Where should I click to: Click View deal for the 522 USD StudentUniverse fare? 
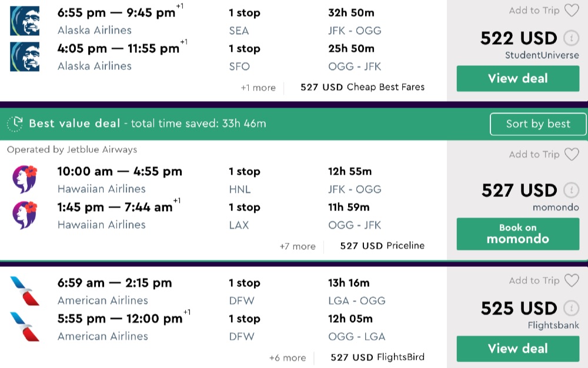(x=517, y=79)
